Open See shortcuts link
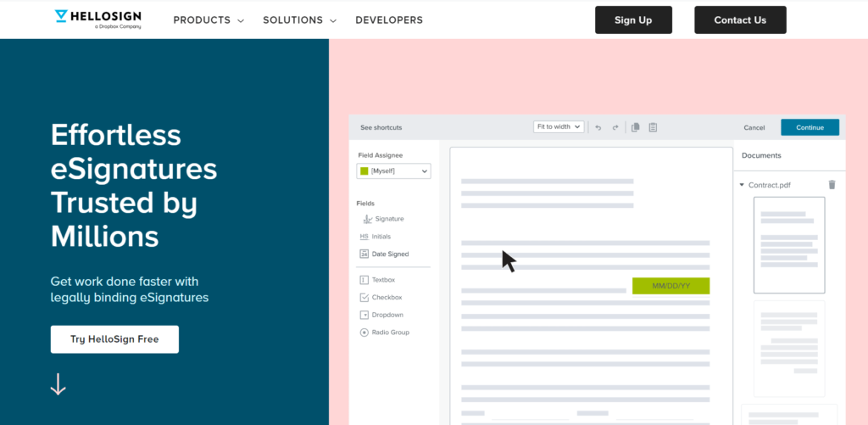The width and height of the screenshot is (868, 425). click(381, 127)
